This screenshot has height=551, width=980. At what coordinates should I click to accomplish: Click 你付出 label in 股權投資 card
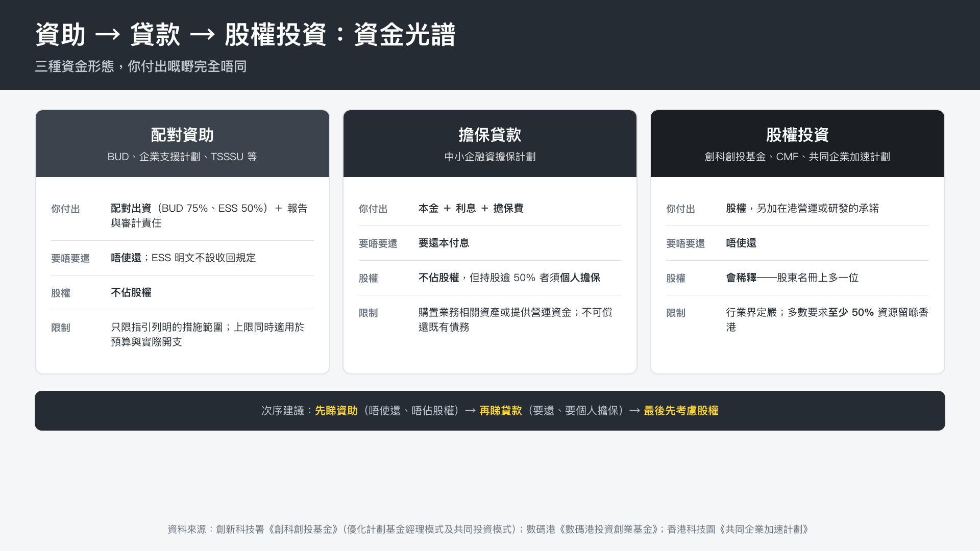click(x=680, y=209)
